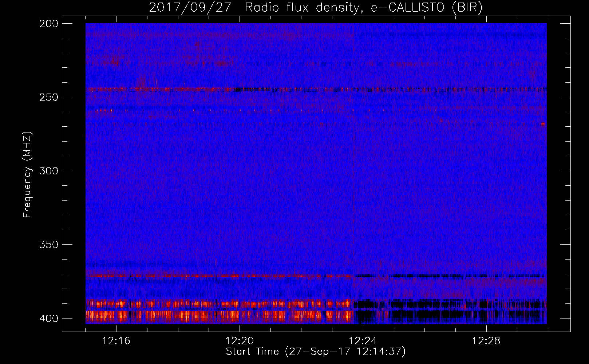Click the 12:28 time tick label

[486, 341]
